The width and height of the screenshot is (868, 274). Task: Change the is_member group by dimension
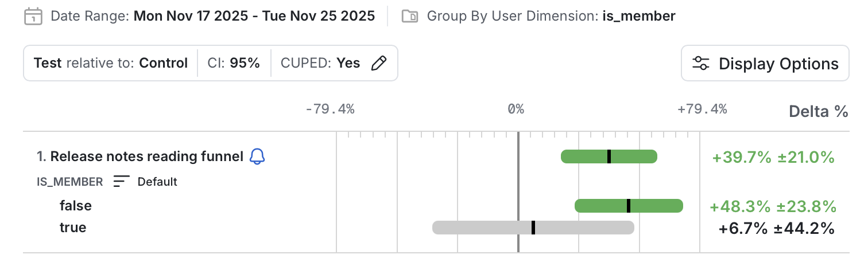click(638, 16)
